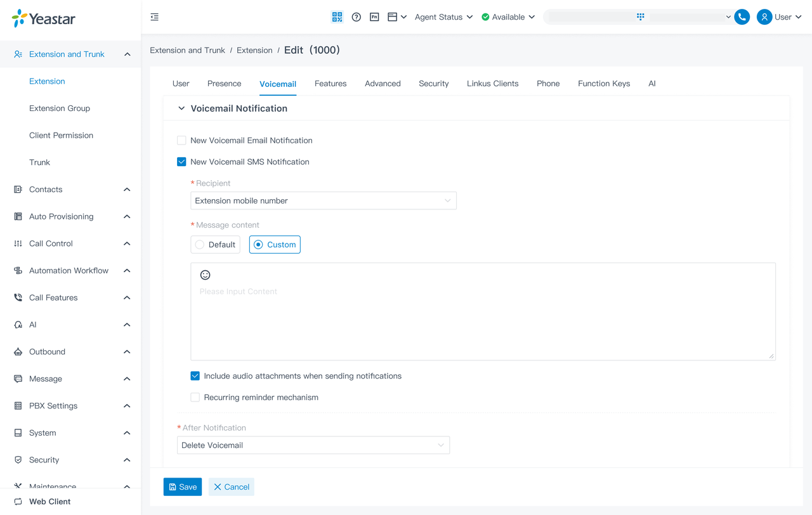The image size is (812, 515).
Task: Collapse the sidebar with the menu fold icon
Action: click(x=155, y=17)
